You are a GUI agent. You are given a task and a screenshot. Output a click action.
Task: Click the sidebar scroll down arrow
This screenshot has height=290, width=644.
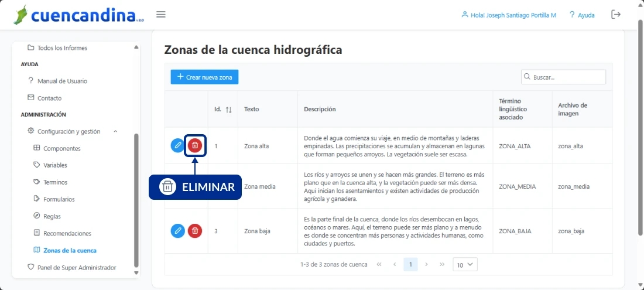tap(136, 272)
